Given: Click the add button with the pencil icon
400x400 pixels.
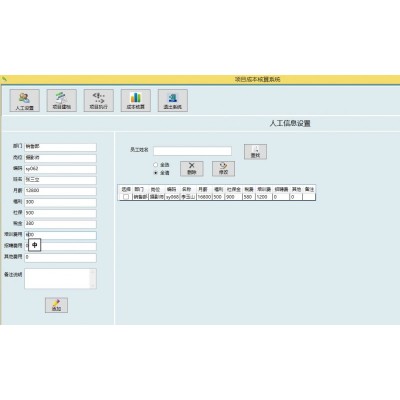Looking at the screenshot, I should (x=56, y=305).
